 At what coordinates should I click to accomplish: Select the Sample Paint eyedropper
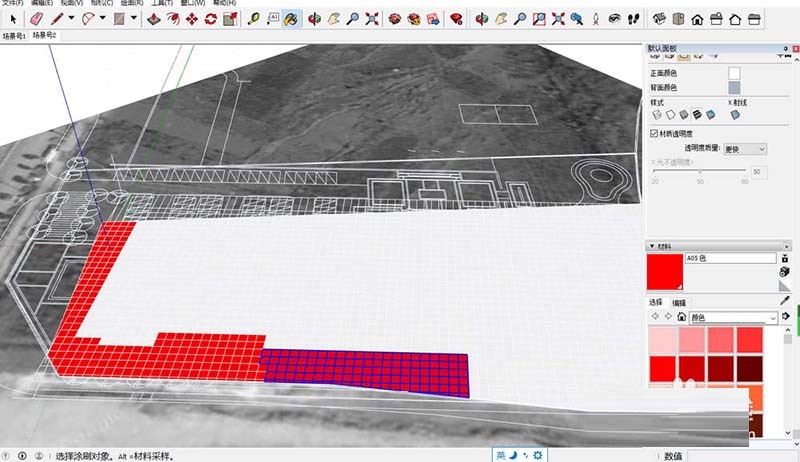click(x=785, y=300)
